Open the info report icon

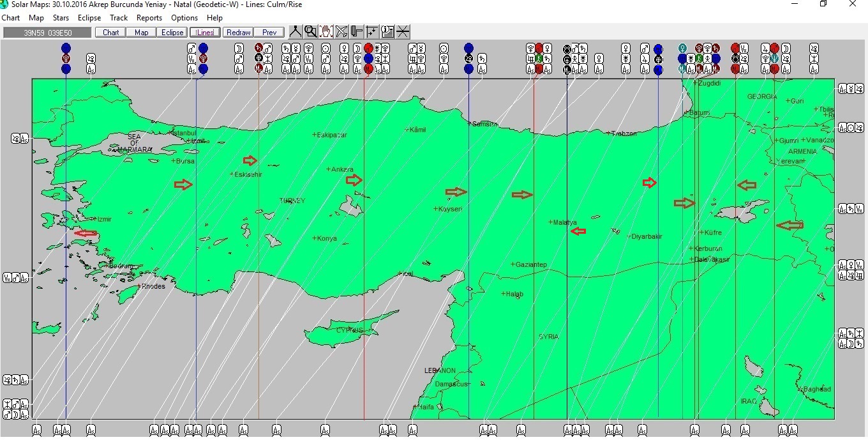387,31
